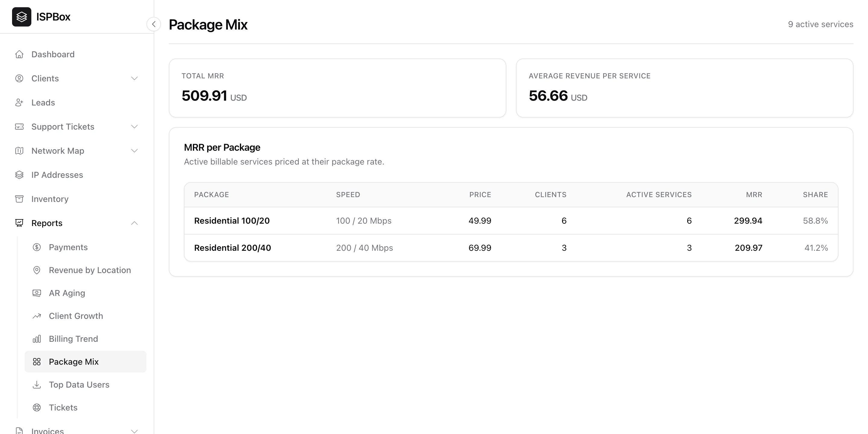Screen dimensions: 868x434
Task: Click the MRR column header
Action: [754, 195]
